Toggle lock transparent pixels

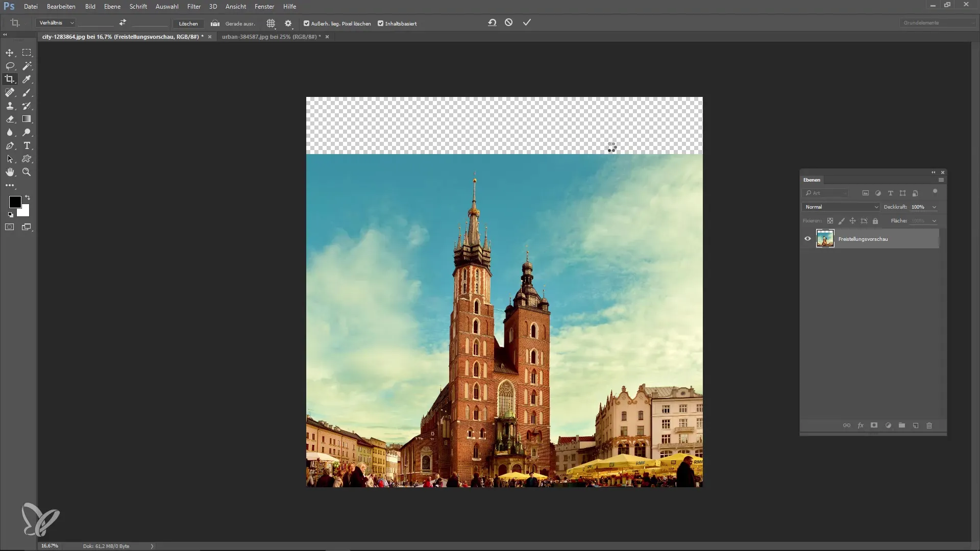(830, 221)
